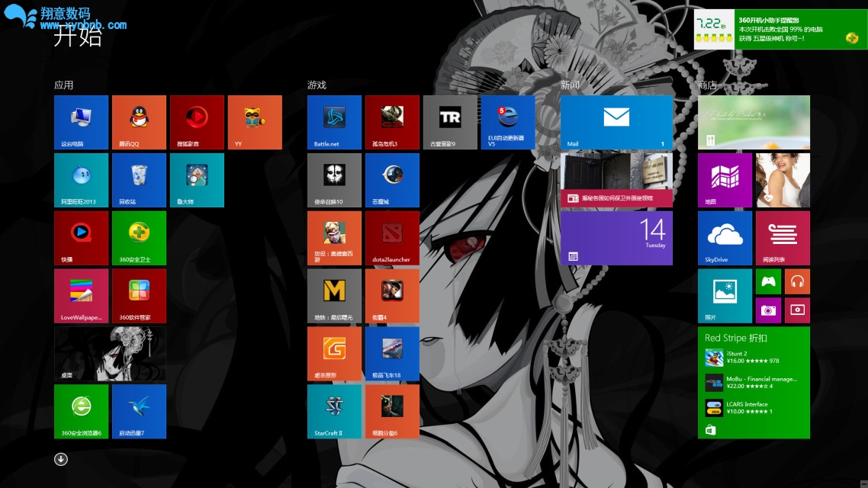Click the 新闻 group heading
The height and width of the screenshot is (488, 868).
[571, 85]
